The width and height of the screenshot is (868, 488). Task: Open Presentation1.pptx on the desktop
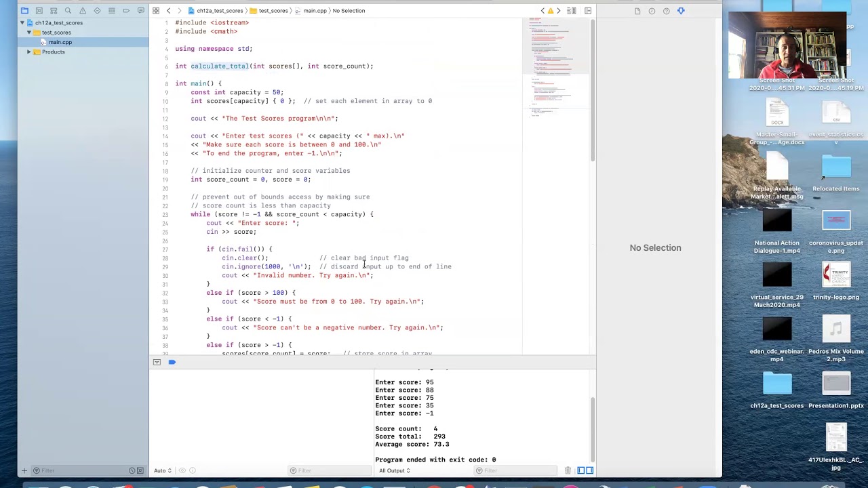pos(836,390)
